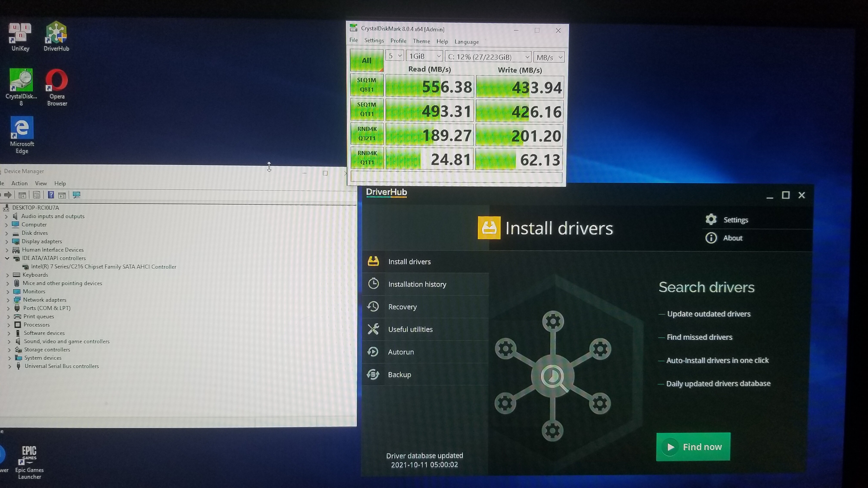This screenshot has width=868, height=488.
Task: Open CrystalDiskMark Settings menu
Action: [x=374, y=40]
